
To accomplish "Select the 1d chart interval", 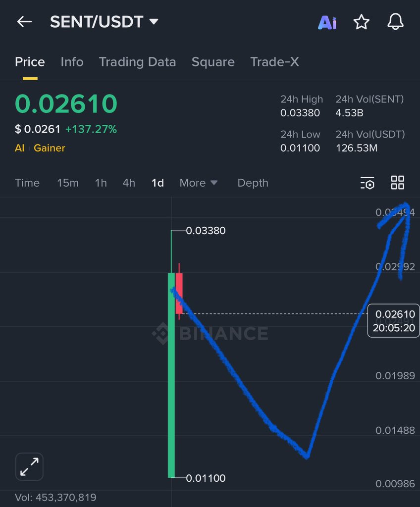I will [x=157, y=183].
